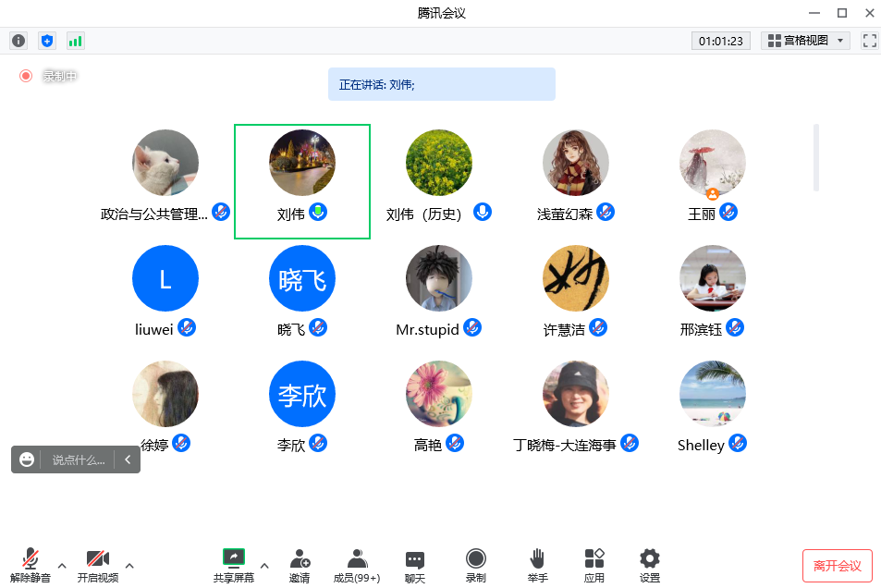Toggle meeting recording with 录制 button
Viewport: 881px width, 588px height.
[x=476, y=565]
